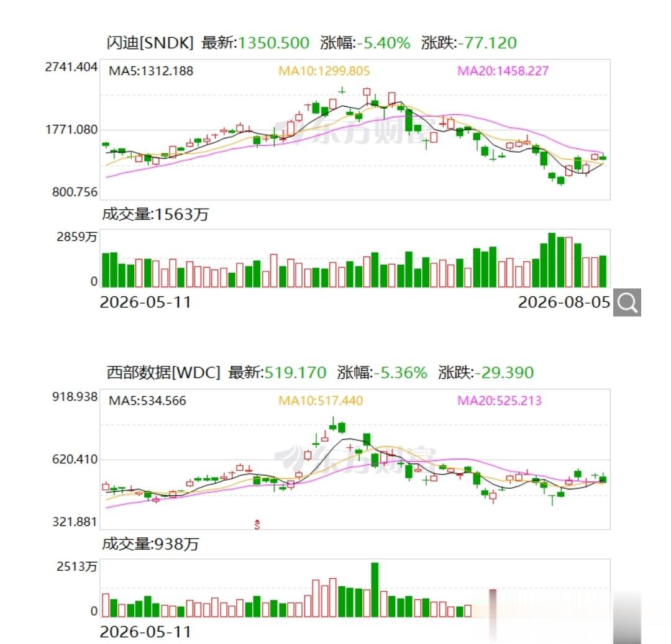Click the WDC axis value 321.881
The width and height of the screenshot is (671, 644).
(x=75, y=522)
